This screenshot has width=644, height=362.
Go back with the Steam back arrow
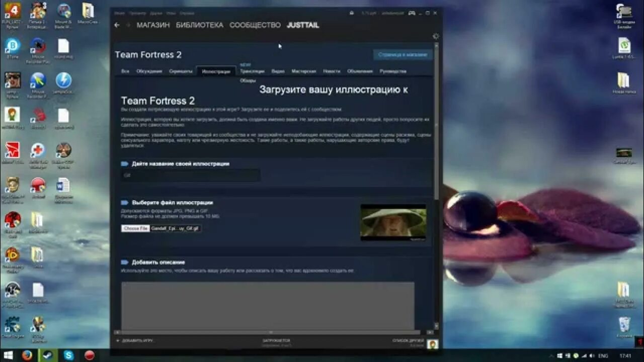tap(117, 25)
